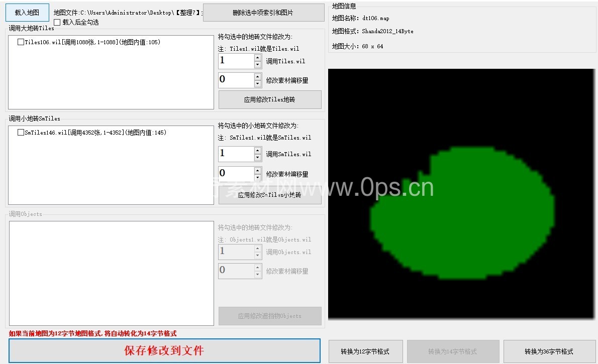Apply changes with 应用修改Tiles地砖 button
The width and height of the screenshot is (598, 364).
270,100
